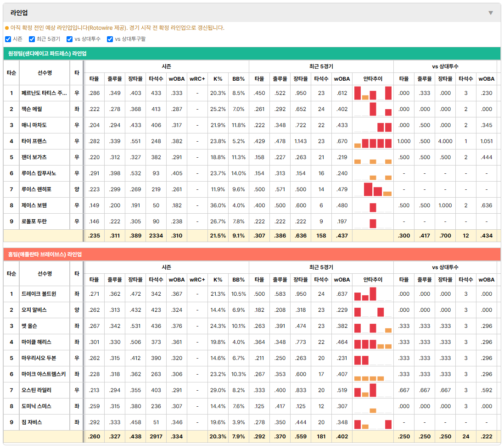Sort Padres table by wOBA season column

pyautogui.click(x=177, y=79)
